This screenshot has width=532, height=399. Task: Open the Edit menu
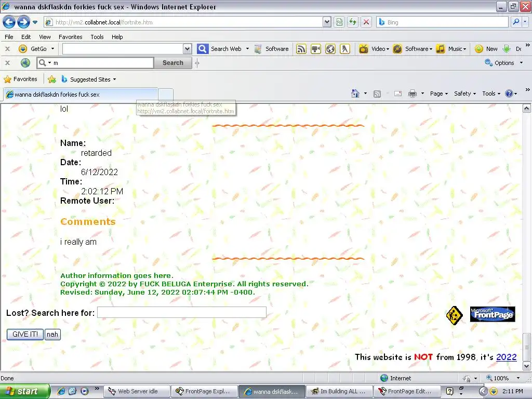[26, 37]
